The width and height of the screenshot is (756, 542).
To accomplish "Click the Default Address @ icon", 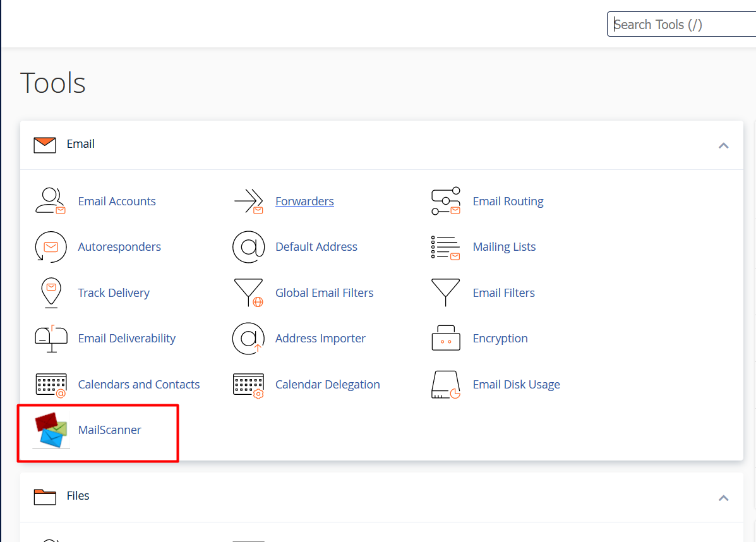I will point(248,247).
